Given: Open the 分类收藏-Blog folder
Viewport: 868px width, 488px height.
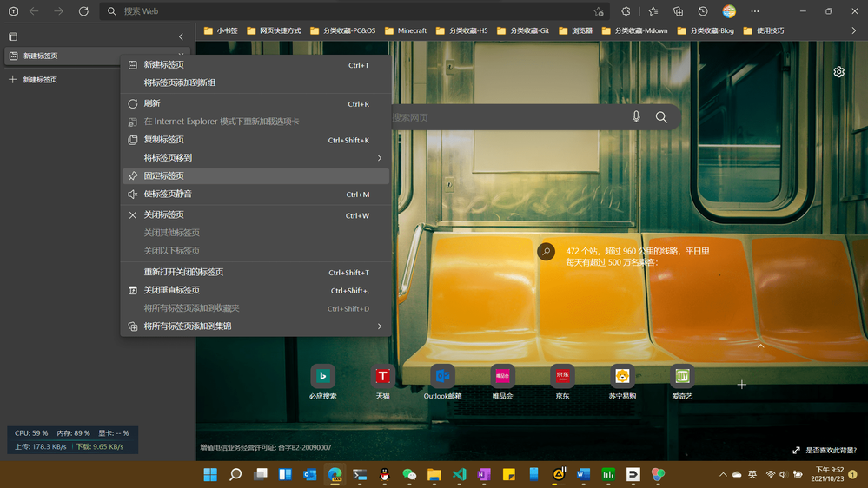Looking at the screenshot, I should click(706, 30).
